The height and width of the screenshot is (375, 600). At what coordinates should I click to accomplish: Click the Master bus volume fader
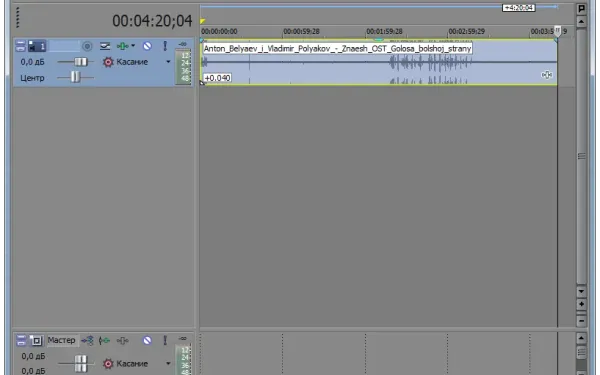[81, 364]
